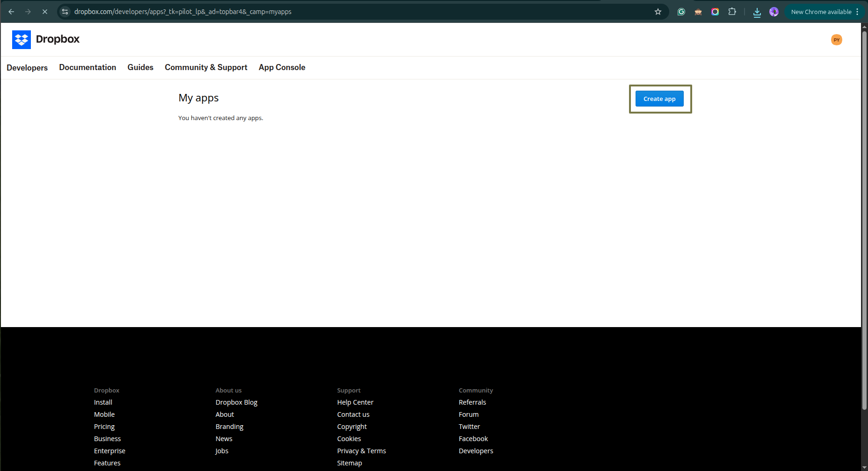Open the Features footer link
The height and width of the screenshot is (471, 868).
tap(107, 463)
